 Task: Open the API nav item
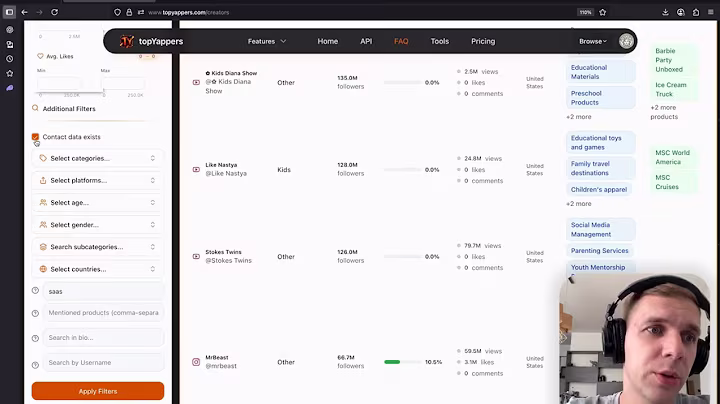[366, 41]
